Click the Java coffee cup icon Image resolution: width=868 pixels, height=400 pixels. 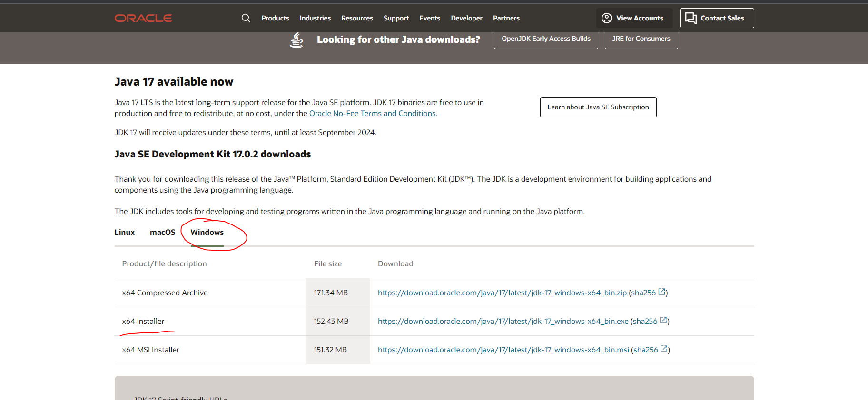click(x=296, y=40)
